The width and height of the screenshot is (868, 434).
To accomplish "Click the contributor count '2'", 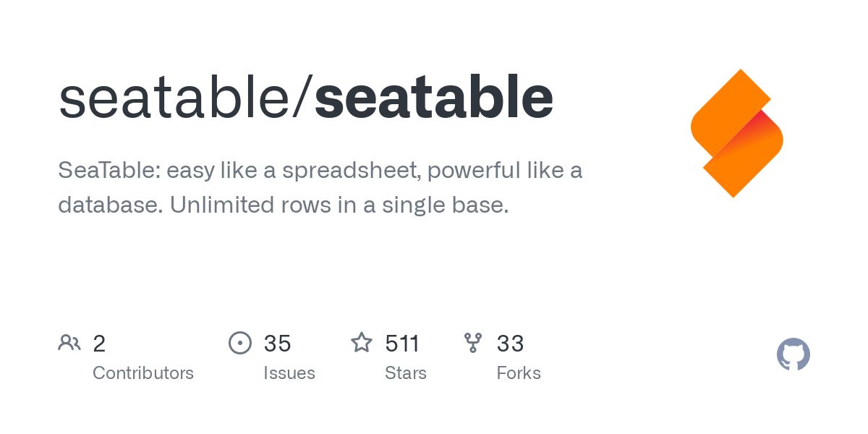I will coord(99,344).
